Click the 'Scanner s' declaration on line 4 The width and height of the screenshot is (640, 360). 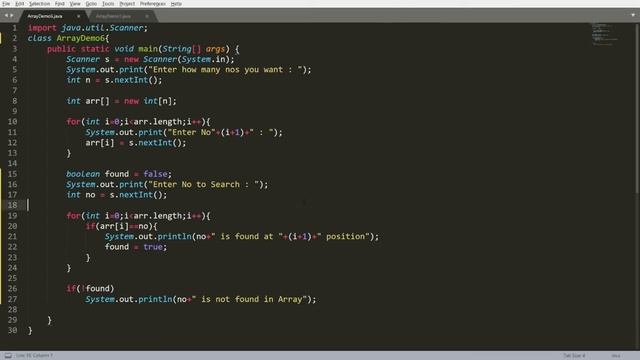click(88, 59)
